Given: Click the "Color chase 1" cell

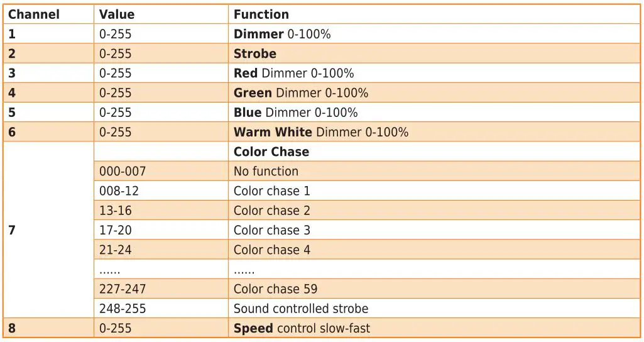Looking at the screenshot, I should [272, 190].
